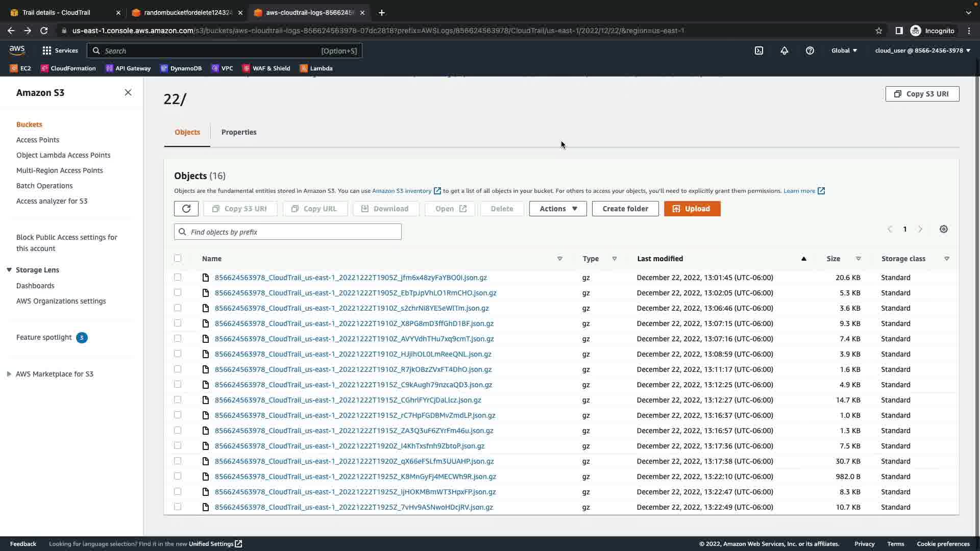Click the orange Upload button
The image size is (980, 551).
tap(692, 209)
